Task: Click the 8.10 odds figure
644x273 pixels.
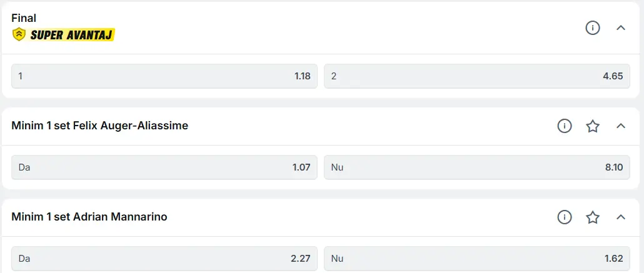Action: 613,167
